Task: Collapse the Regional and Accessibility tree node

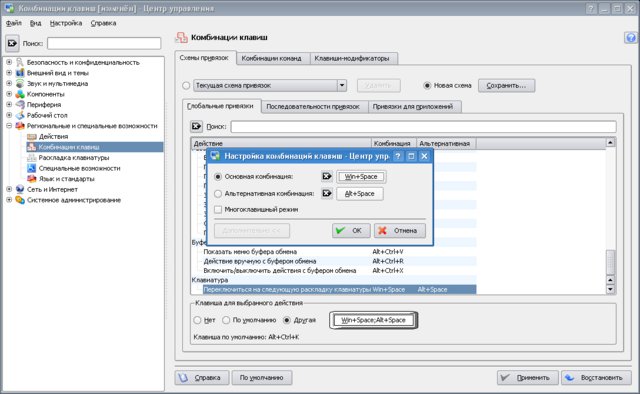Action: coord(9,126)
